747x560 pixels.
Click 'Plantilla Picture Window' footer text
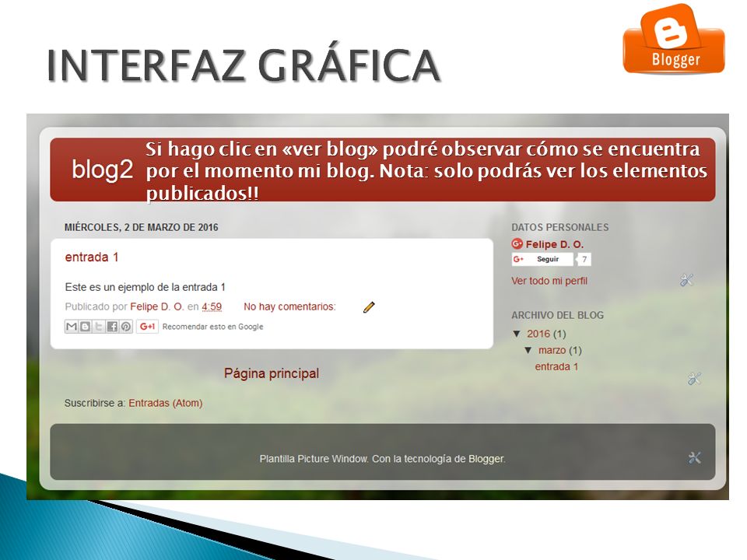click(x=314, y=459)
